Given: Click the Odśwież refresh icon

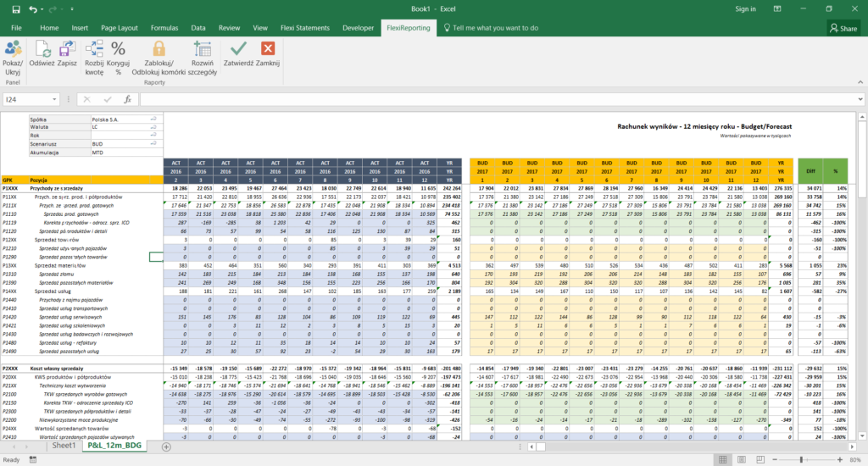Looking at the screenshot, I should pyautogui.click(x=42, y=49).
